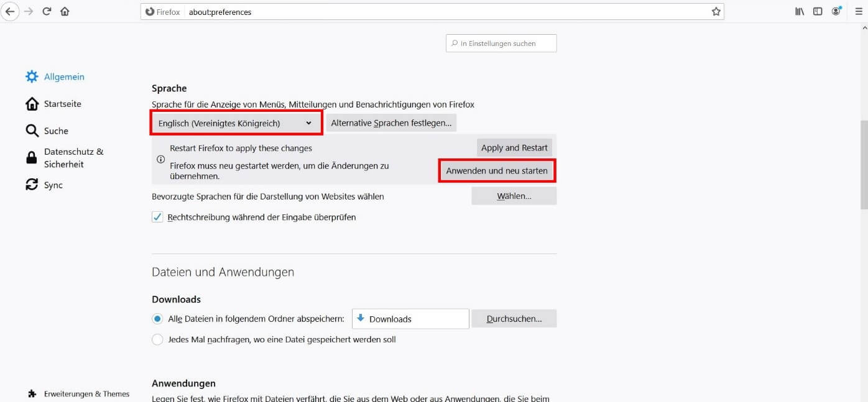
Task: Click the blue Downloads folder arrow icon
Action: point(361,318)
